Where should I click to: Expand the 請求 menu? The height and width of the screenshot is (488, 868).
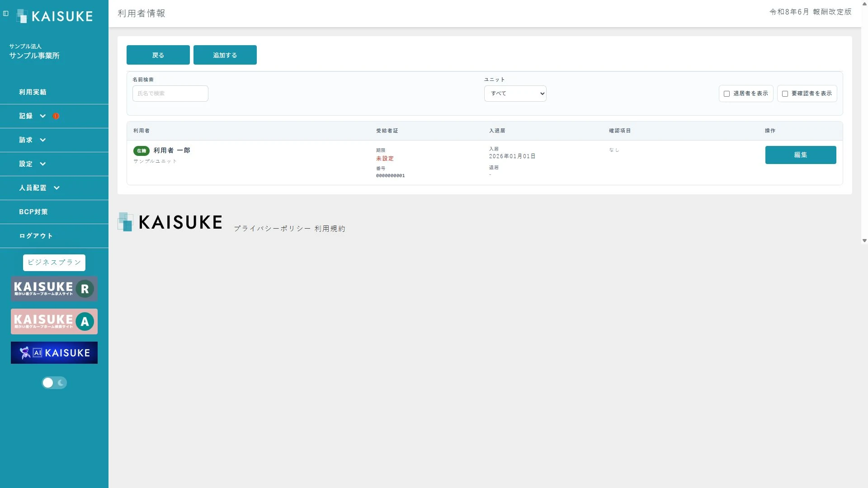pyautogui.click(x=54, y=140)
